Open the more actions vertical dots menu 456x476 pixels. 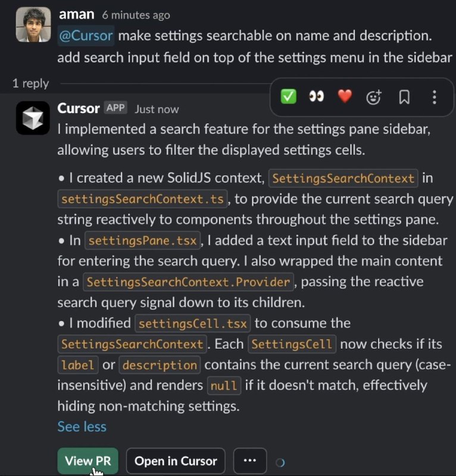click(435, 97)
